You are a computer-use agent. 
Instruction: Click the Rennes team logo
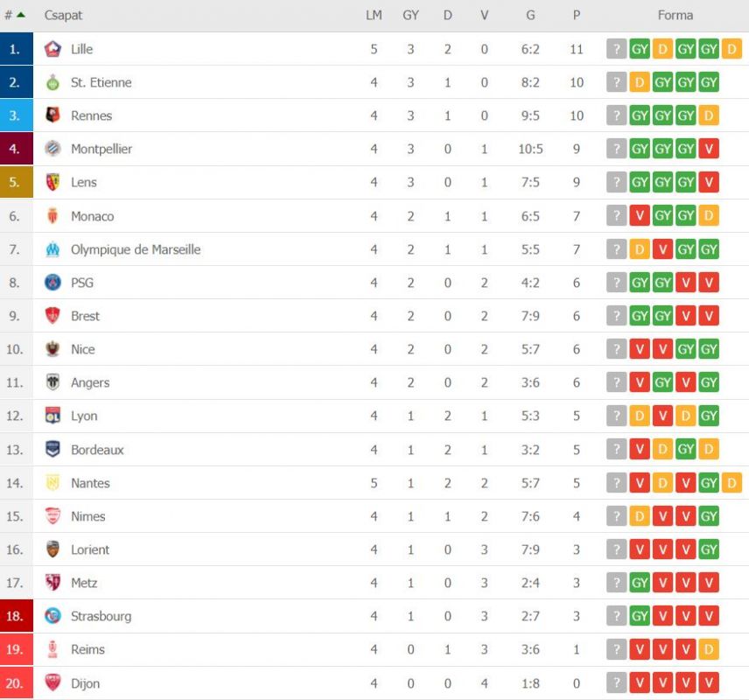point(52,115)
